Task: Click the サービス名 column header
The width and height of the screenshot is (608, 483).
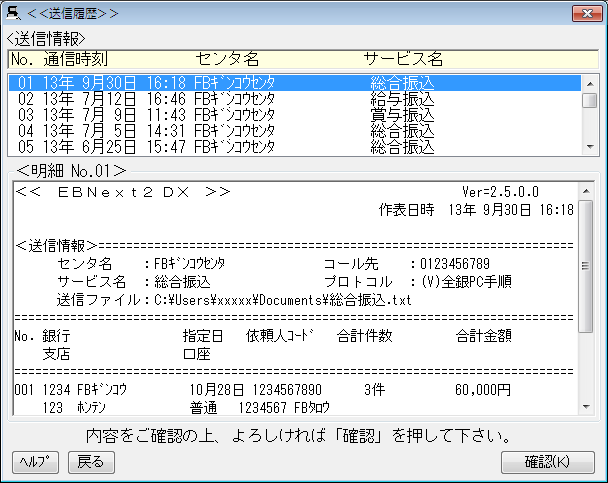Action: click(403, 59)
